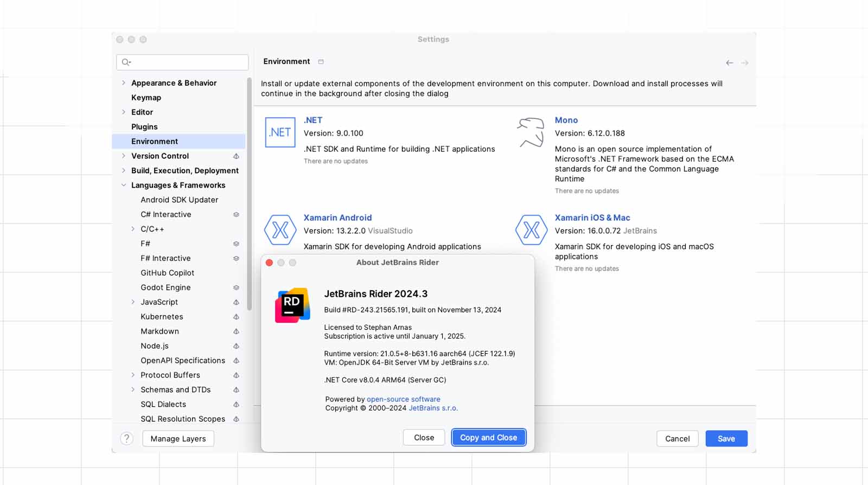868x485 pixels.
Task: Click the layer icon beside SQL Dialects
Action: 236,405
